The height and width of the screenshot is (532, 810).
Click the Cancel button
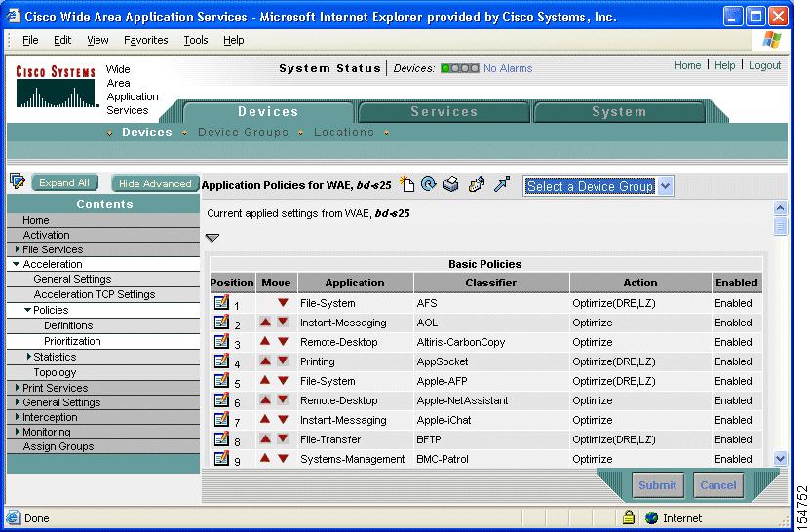point(718,485)
